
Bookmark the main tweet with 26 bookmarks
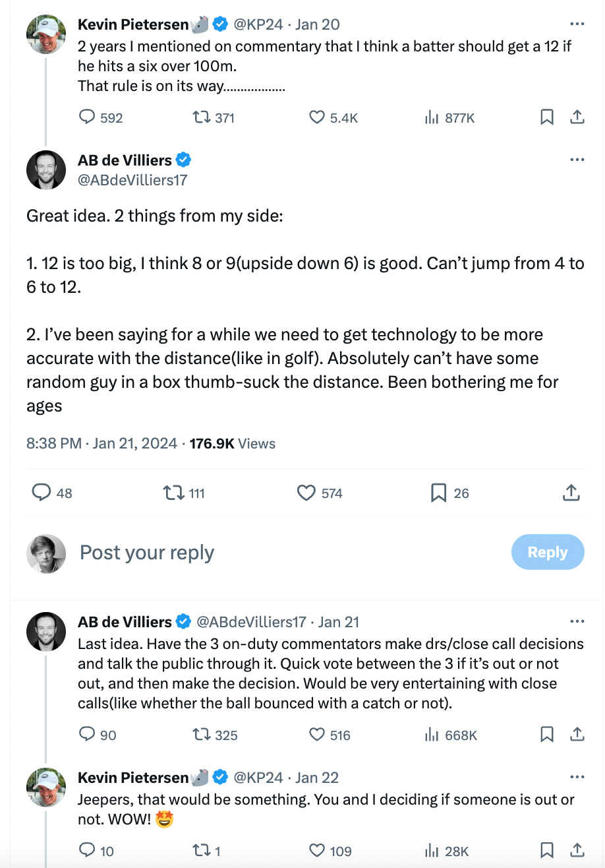438,493
